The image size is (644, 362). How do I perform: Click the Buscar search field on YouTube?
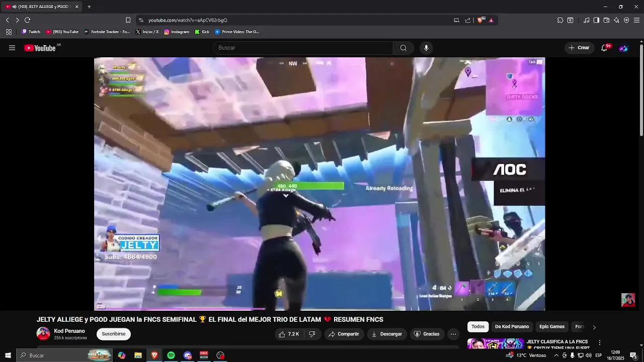coord(303,48)
